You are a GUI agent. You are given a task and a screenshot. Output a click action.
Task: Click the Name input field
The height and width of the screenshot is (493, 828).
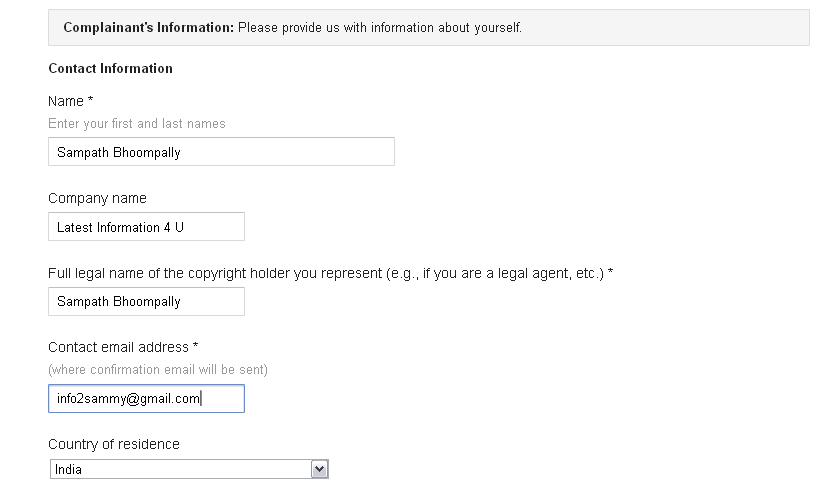point(221,152)
